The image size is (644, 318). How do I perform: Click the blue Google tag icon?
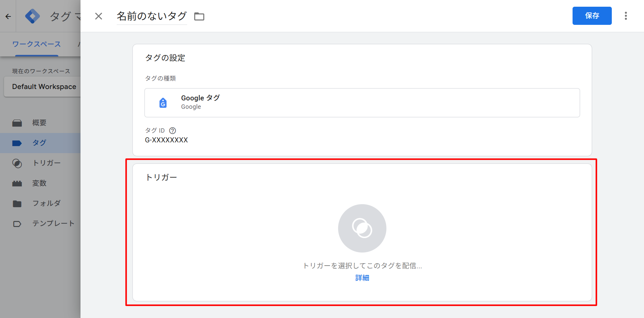pyautogui.click(x=163, y=103)
